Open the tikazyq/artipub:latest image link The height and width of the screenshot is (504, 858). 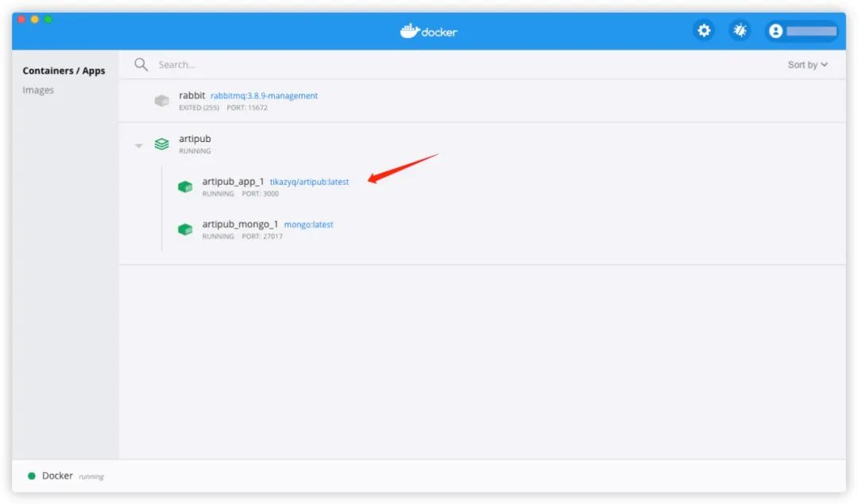pyautogui.click(x=309, y=182)
